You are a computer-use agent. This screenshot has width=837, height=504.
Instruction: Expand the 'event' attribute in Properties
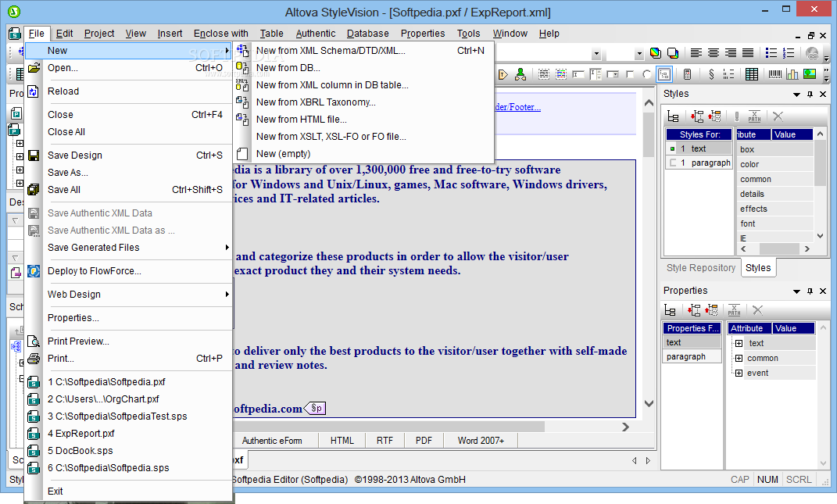tap(739, 374)
